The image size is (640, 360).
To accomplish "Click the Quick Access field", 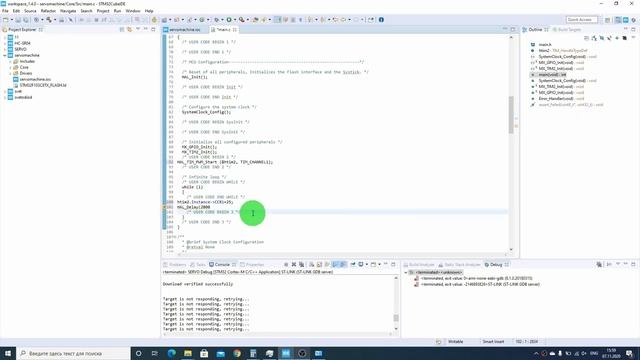I will (582, 20).
